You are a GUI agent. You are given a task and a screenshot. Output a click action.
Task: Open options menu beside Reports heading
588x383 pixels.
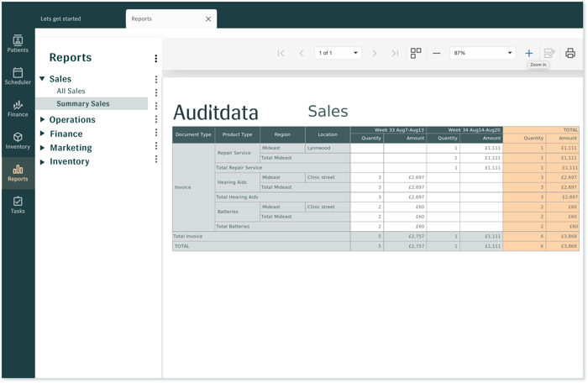tap(155, 58)
